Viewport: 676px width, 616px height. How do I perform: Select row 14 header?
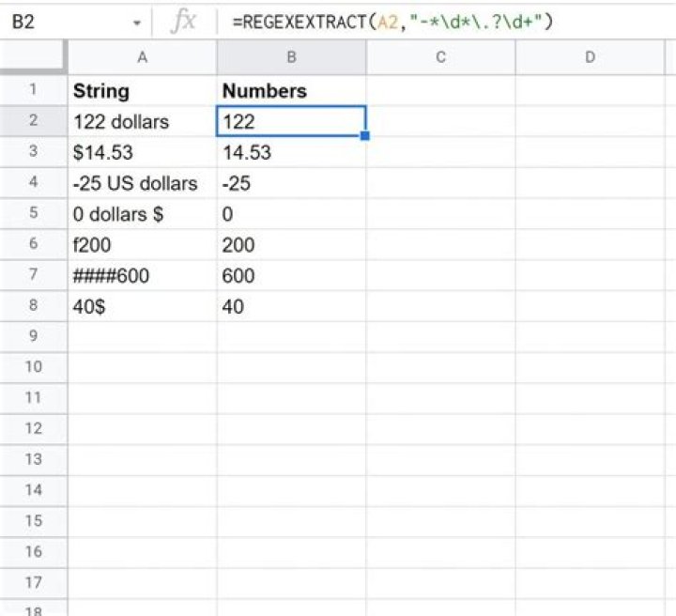click(33, 490)
